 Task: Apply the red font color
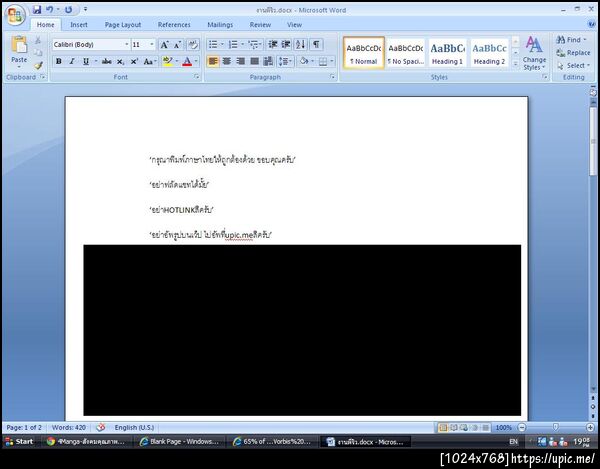187,61
